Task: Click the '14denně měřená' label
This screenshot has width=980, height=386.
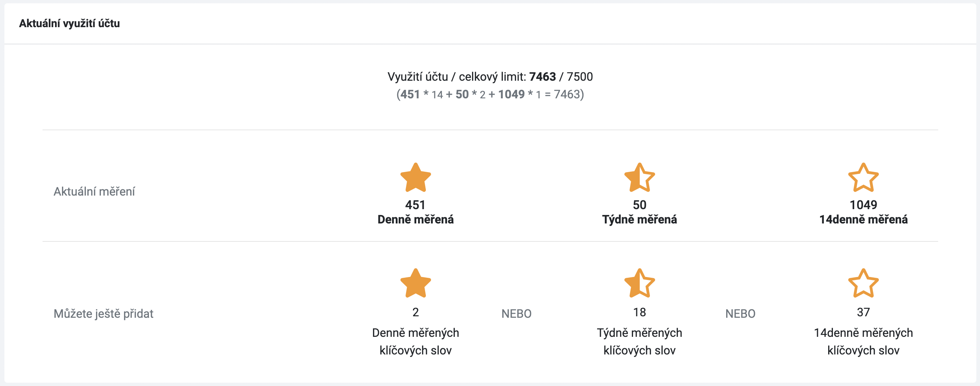Action: [x=863, y=220]
